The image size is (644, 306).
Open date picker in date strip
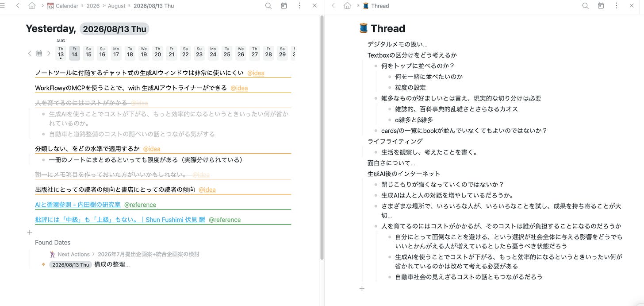pos(39,53)
